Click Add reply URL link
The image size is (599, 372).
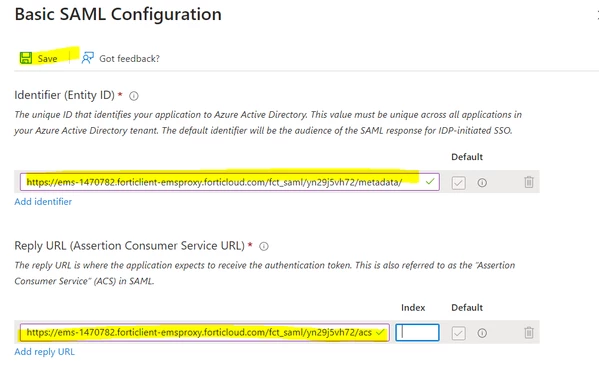[45, 352]
